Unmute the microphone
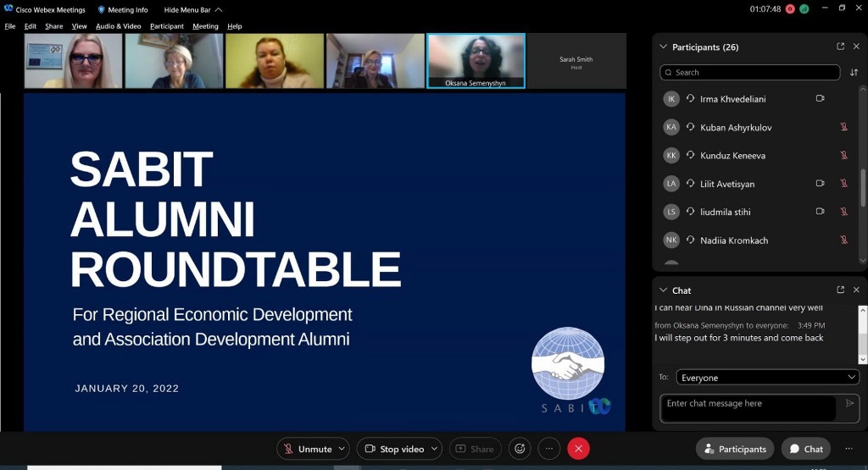Screen dimensions: 868x470 (307, 449)
